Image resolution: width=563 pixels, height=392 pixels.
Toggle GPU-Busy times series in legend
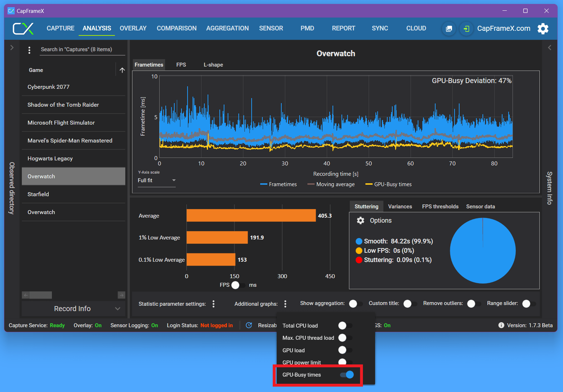(x=388, y=184)
